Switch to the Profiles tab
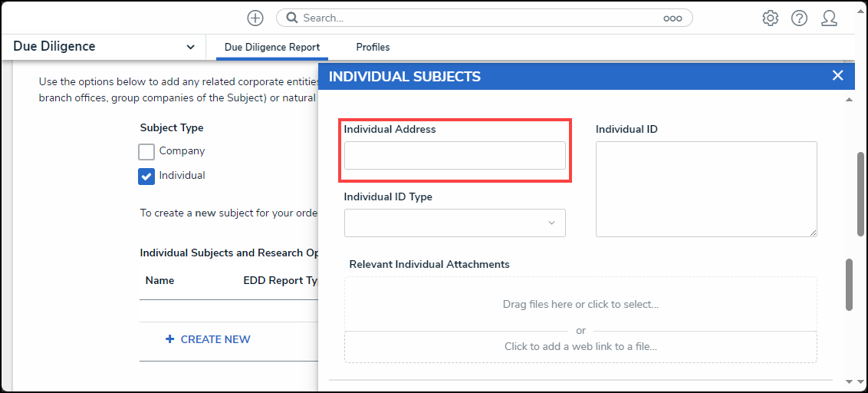This screenshot has height=393, width=868. point(373,47)
